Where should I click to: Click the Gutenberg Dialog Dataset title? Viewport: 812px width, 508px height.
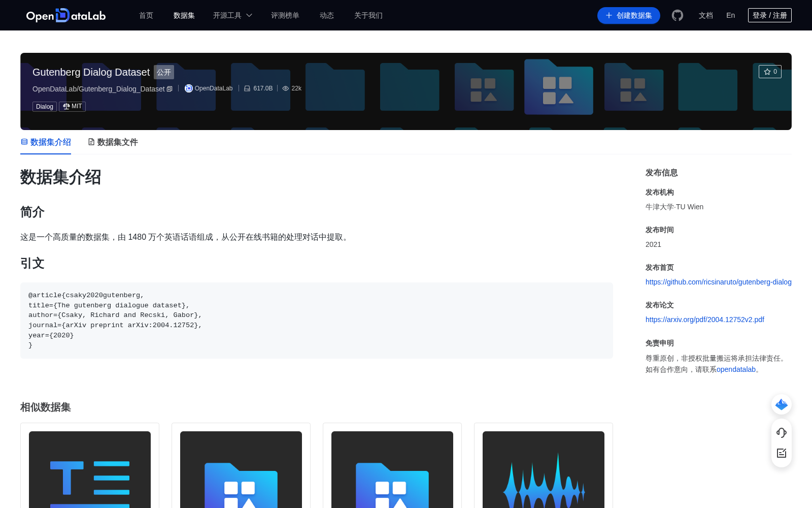pyautogui.click(x=91, y=72)
